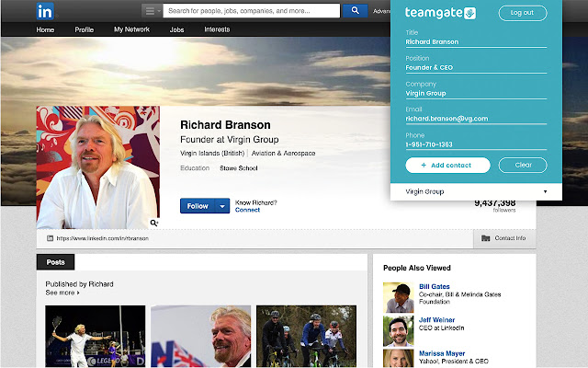Select the Posts tab
588x368 pixels.
coord(55,262)
